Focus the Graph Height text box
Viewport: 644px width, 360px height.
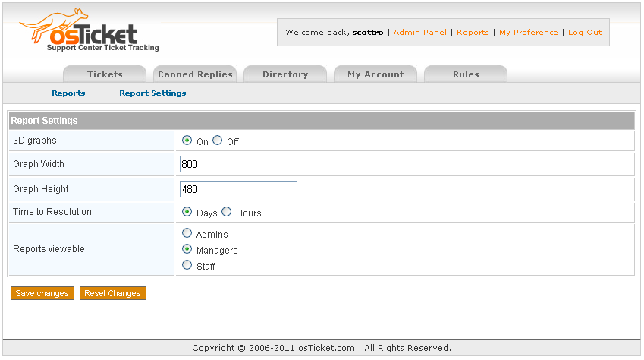click(238, 189)
